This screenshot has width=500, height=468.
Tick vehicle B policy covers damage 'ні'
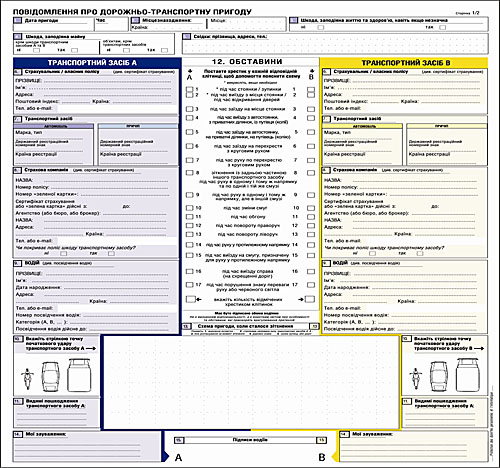coord(372,253)
